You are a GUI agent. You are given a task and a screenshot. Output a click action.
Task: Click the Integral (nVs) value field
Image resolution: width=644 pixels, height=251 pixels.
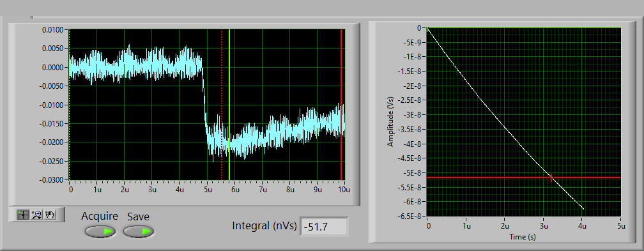[324, 226]
